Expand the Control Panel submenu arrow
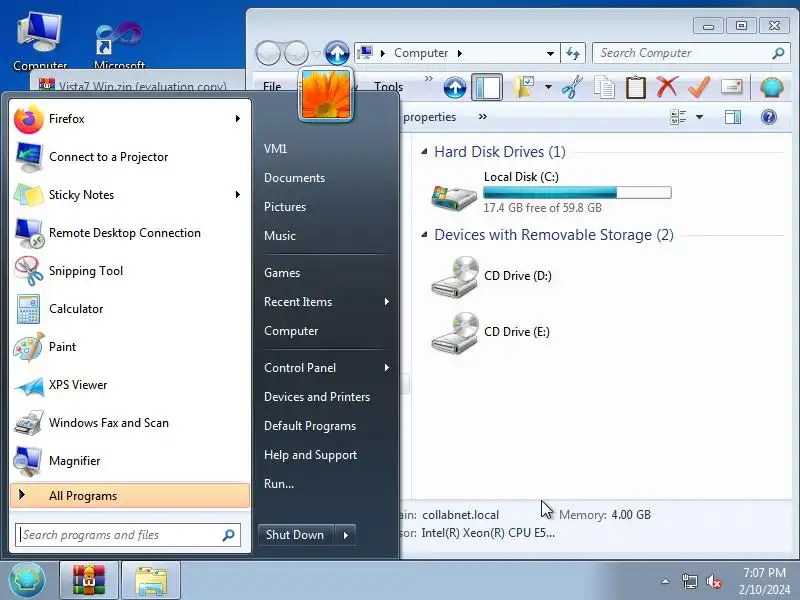This screenshot has width=800, height=600. 387,368
